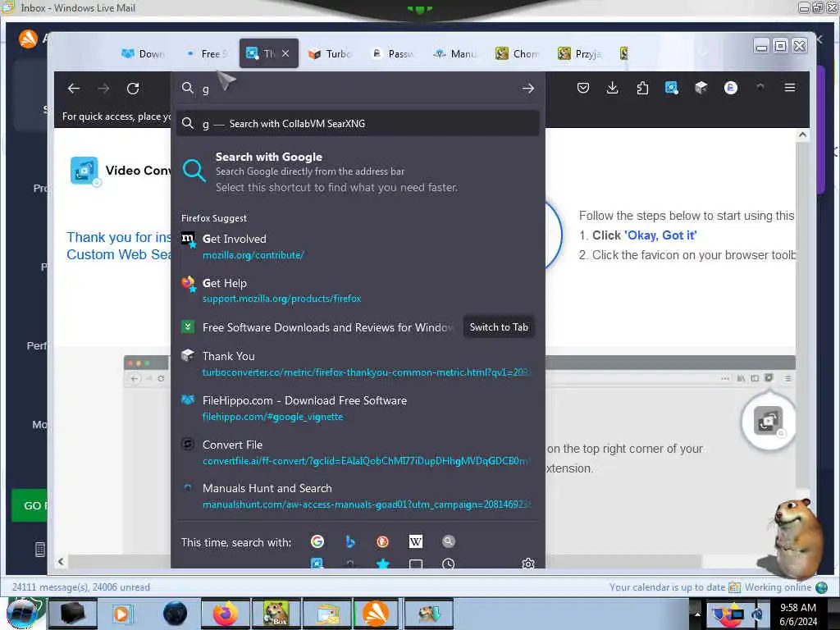Open the 'Manuals Hunt and Search' suggestion
The width and height of the screenshot is (840, 630).
[358, 495]
